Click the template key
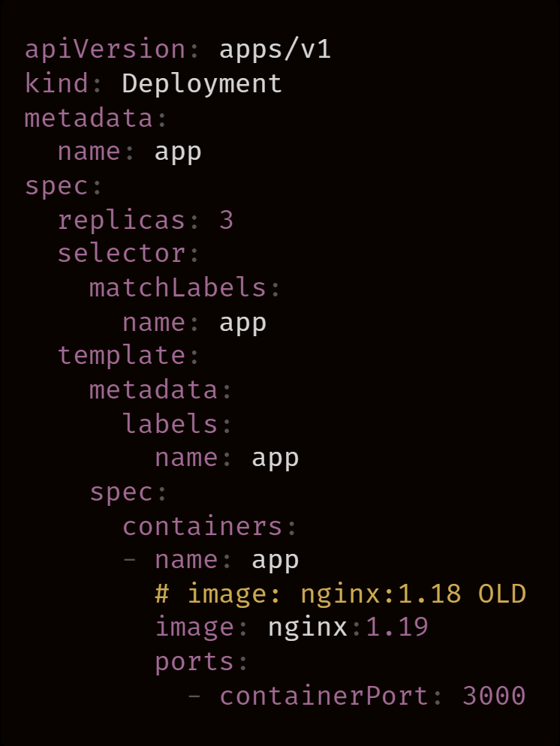This screenshot has width=560, height=746. tap(121, 355)
